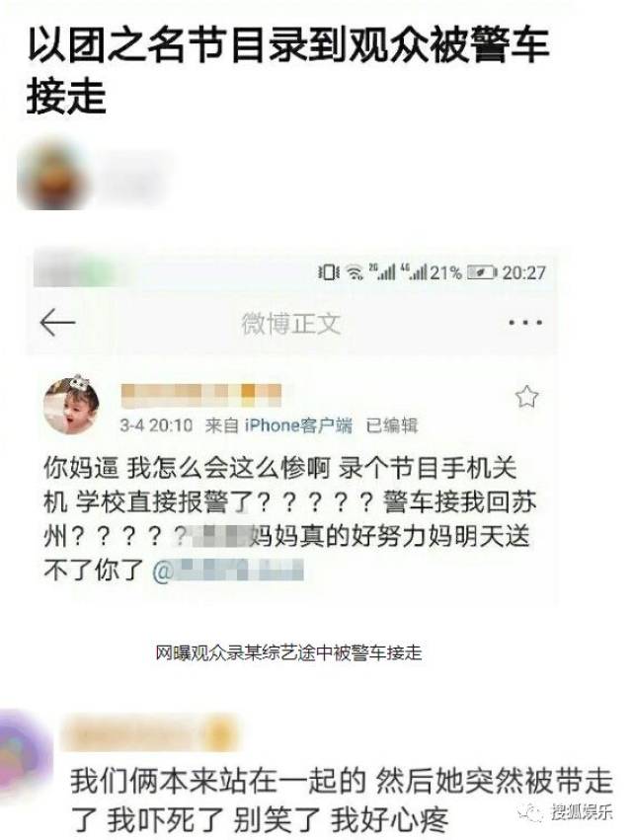This screenshot has height=840, width=632.
Task: Open the three-dot more options menu
Action: click(x=524, y=323)
